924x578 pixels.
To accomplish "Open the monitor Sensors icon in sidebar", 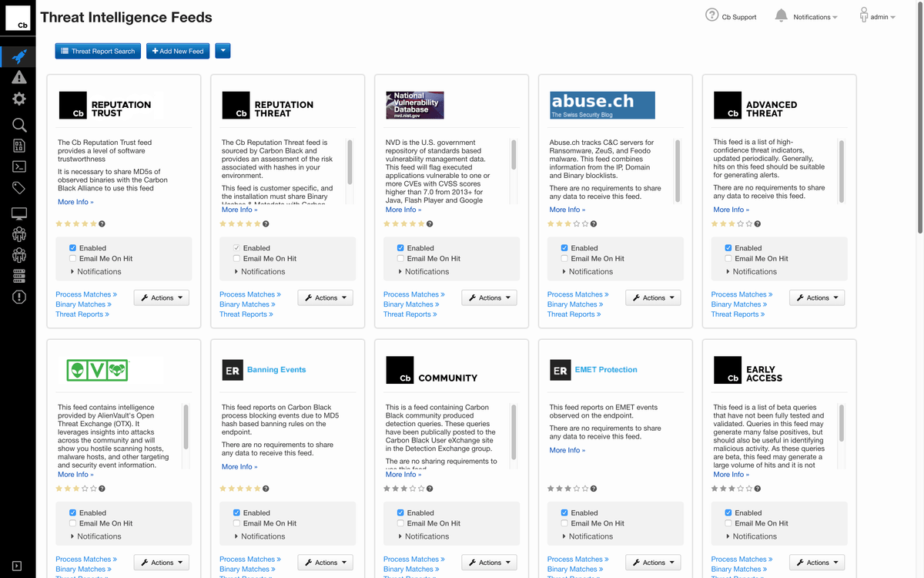I will point(19,213).
